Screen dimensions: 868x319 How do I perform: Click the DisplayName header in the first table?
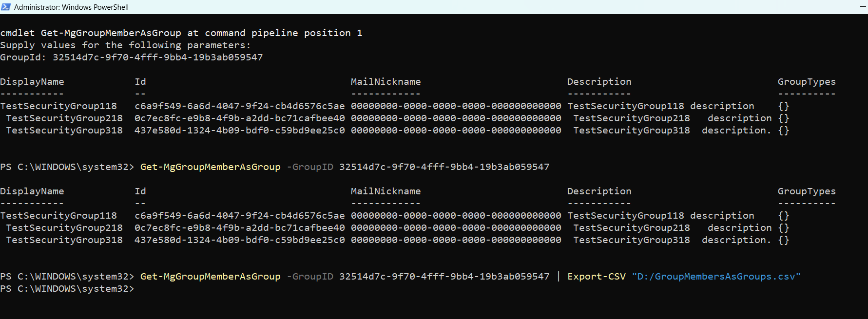[32, 82]
